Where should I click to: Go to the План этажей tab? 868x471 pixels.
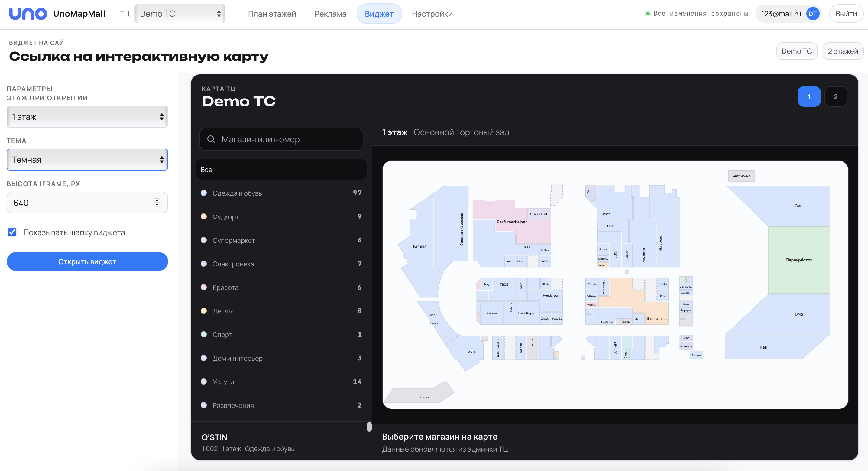[x=272, y=14]
